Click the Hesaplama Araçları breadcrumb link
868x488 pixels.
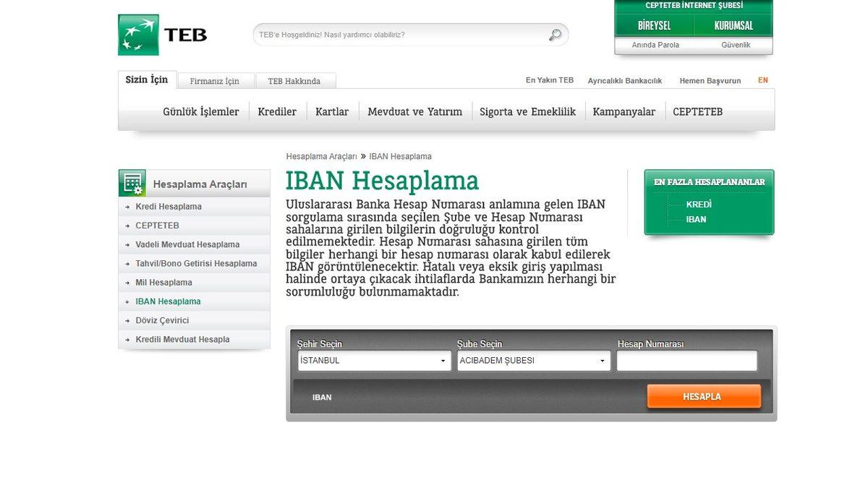click(322, 156)
